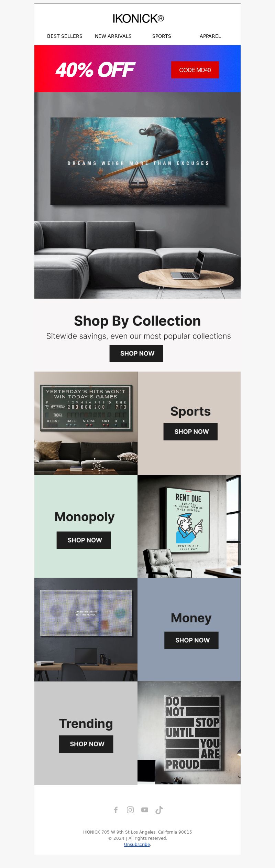Open Best Sellers navigation link
275x868 pixels.
[65, 36]
